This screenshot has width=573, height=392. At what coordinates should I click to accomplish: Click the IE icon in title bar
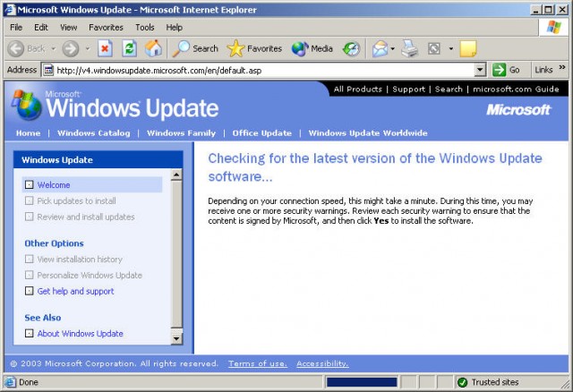(x=11, y=10)
